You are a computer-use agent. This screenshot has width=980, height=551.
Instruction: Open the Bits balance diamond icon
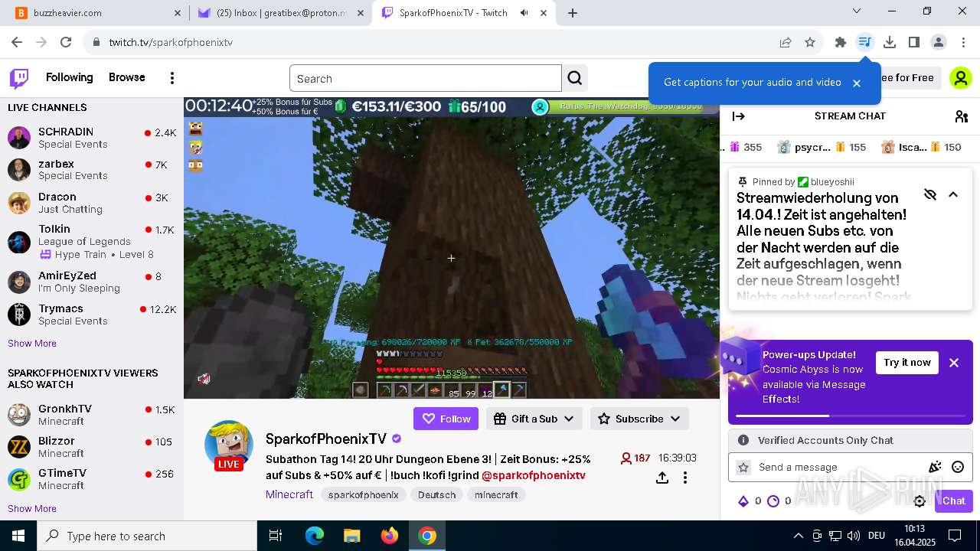click(743, 501)
